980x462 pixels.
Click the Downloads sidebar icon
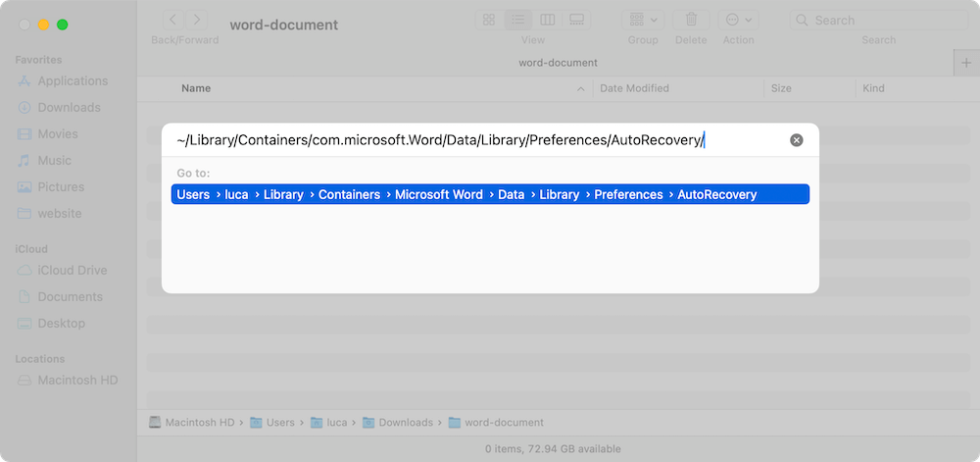[24, 108]
